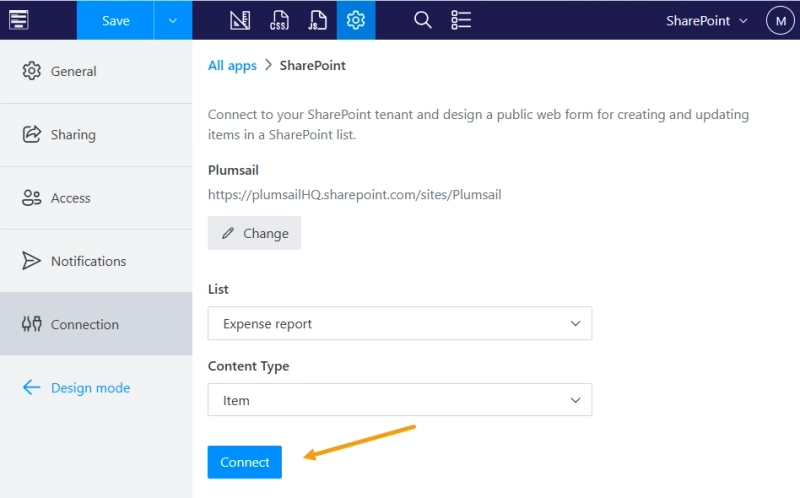Open General settings tab
Image resolution: width=800 pixels, height=498 pixels.
[96, 71]
